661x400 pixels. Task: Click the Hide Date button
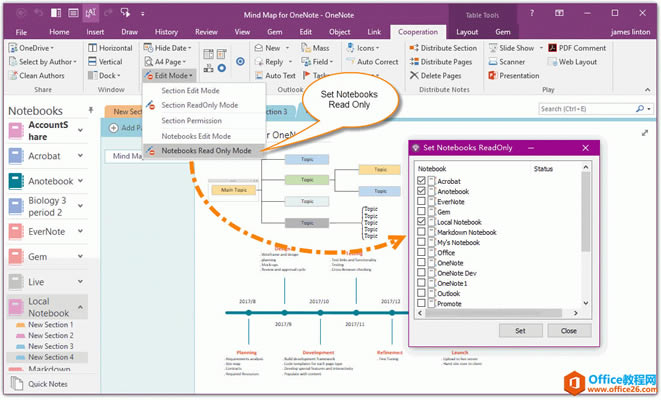(x=167, y=48)
